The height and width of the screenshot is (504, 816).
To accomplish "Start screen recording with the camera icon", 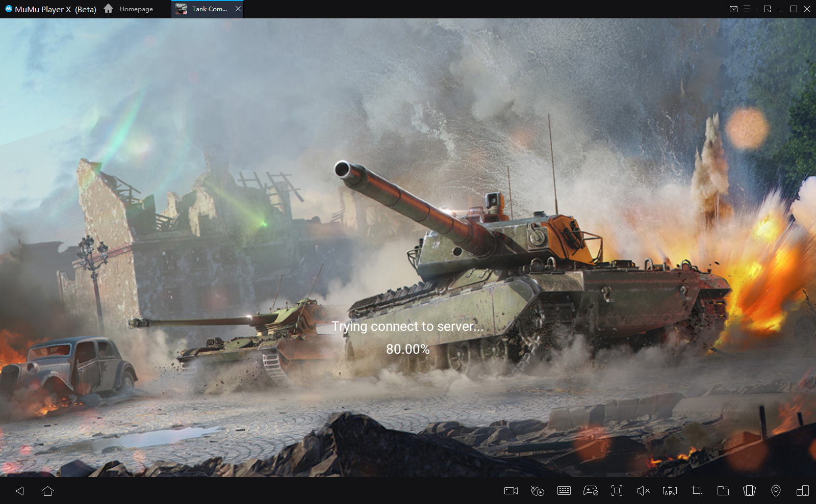I will (511, 491).
